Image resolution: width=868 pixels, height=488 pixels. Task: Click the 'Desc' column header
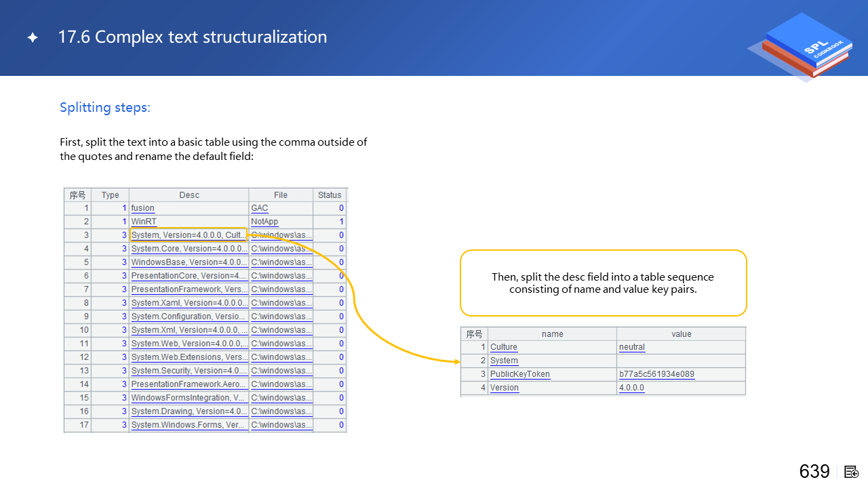189,195
